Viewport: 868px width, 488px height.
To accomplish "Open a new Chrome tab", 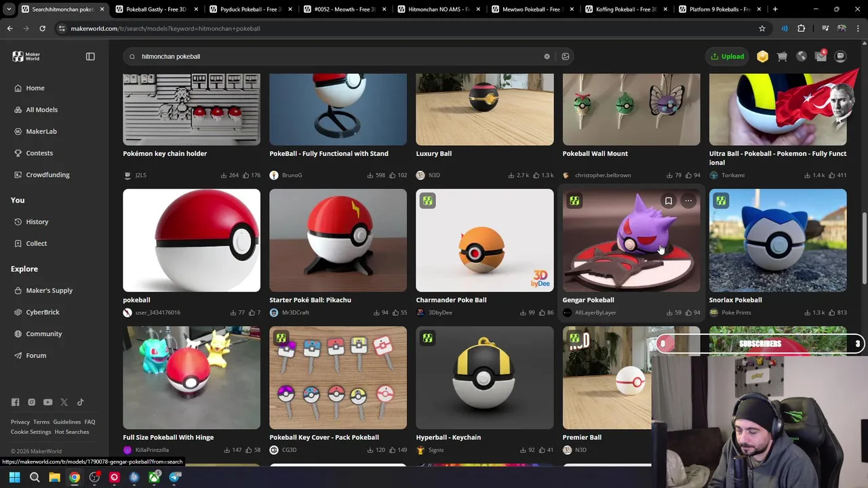I will pyautogui.click(x=775, y=9).
